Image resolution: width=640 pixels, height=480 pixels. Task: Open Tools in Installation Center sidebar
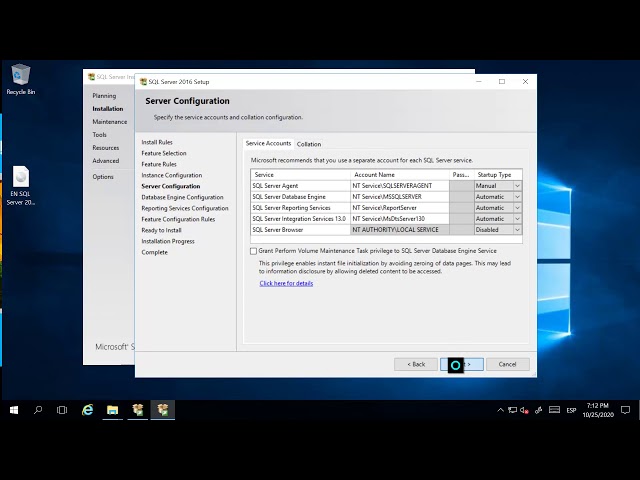coord(99,135)
